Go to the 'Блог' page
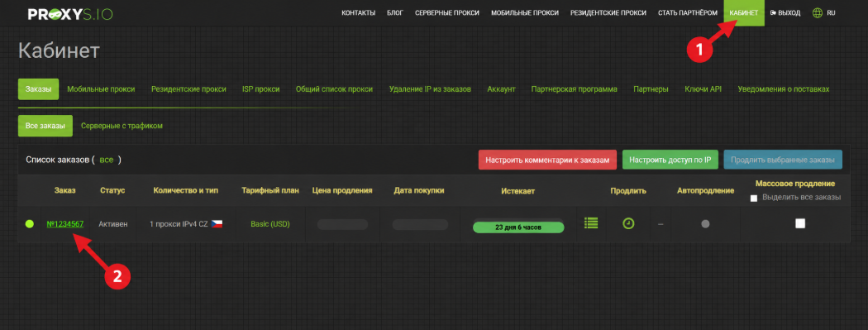 394,12
